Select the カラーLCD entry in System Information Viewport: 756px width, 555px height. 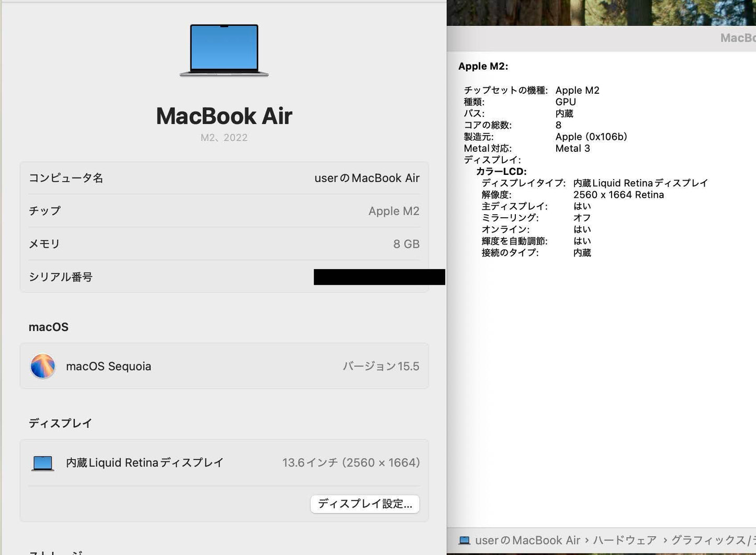[501, 171]
